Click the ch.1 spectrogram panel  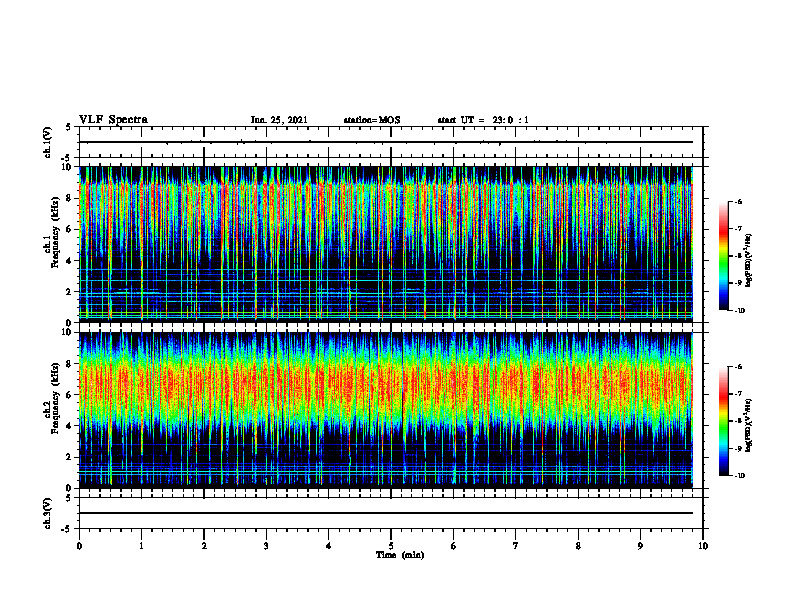386,244
